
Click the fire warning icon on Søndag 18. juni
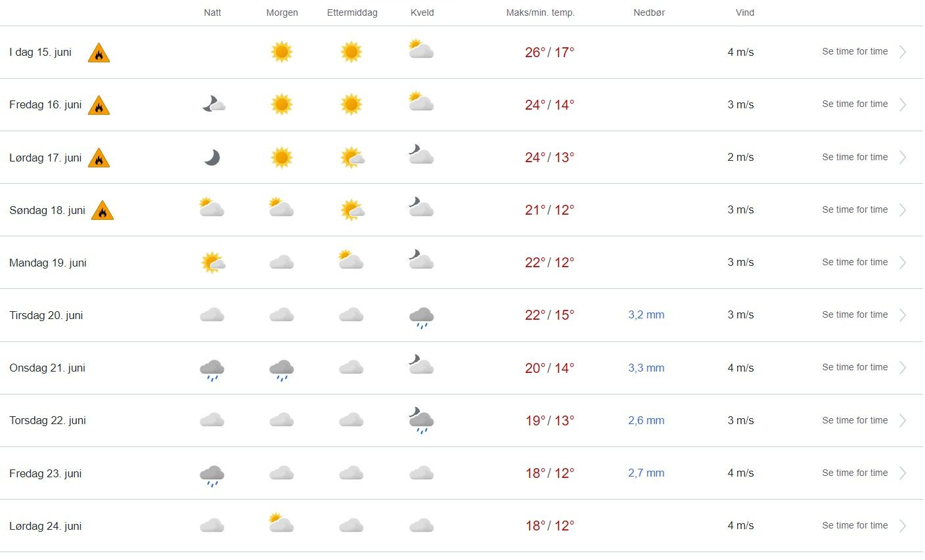coord(102,211)
